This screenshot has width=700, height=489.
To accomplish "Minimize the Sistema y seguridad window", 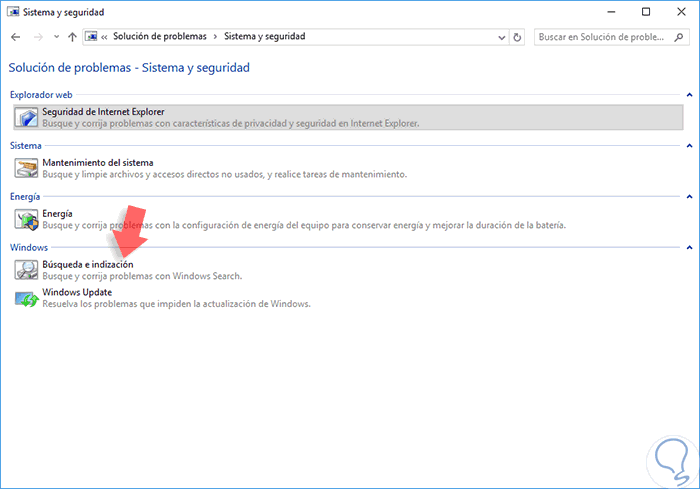I will (611, 12).
